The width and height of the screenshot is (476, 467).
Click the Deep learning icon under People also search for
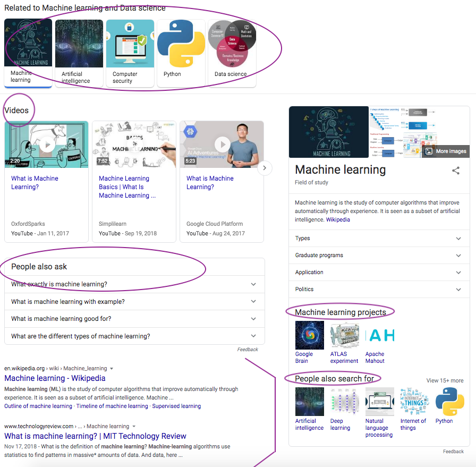344,402
